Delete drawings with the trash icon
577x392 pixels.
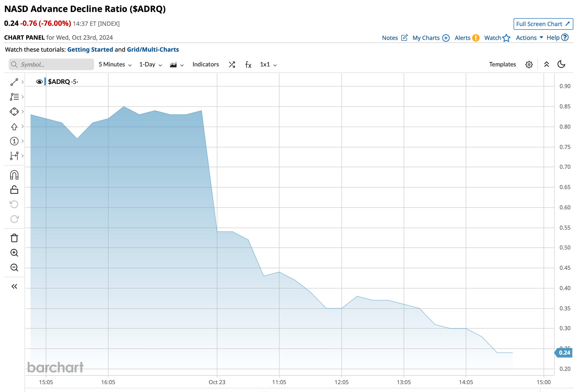14,238
